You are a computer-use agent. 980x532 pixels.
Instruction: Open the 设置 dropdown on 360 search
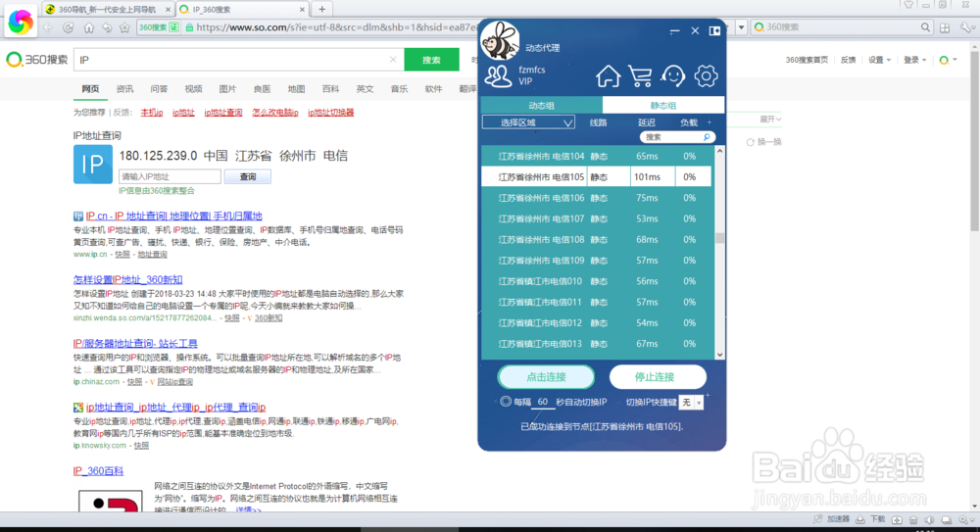point(879,60)
